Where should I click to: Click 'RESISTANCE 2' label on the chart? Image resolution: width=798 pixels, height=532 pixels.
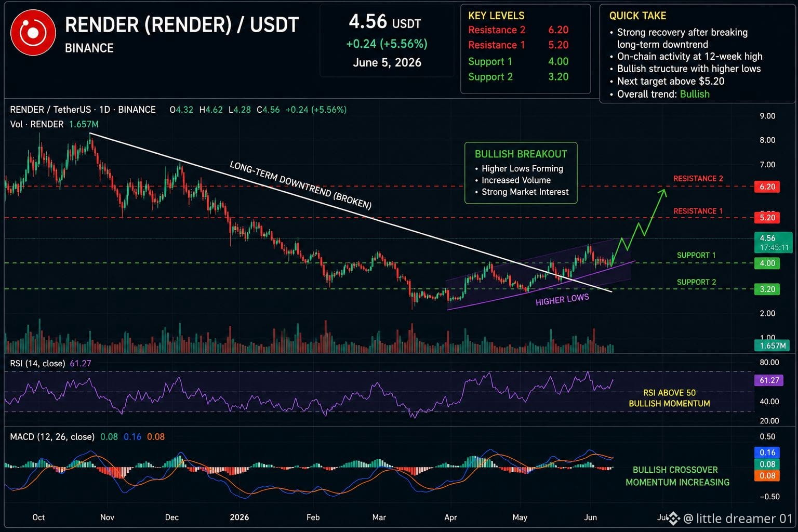point(698,179)
